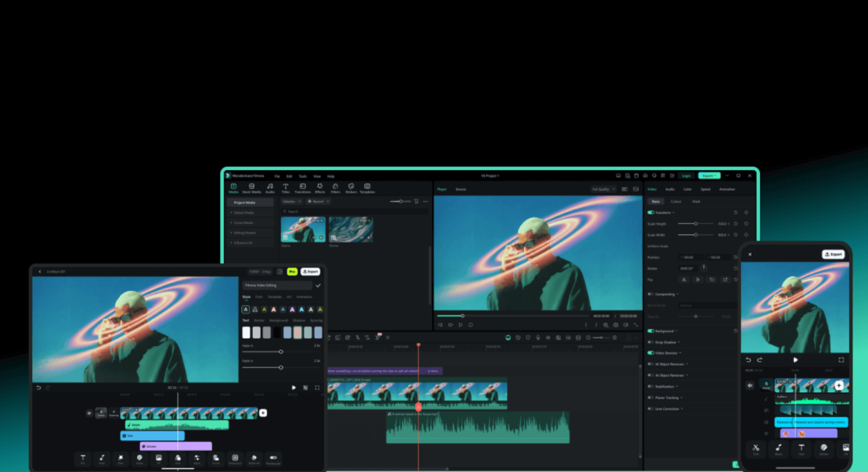Click the snapshot camera icon under player
The height and width of the screenshot is (472, 868).
coord(616,325)
